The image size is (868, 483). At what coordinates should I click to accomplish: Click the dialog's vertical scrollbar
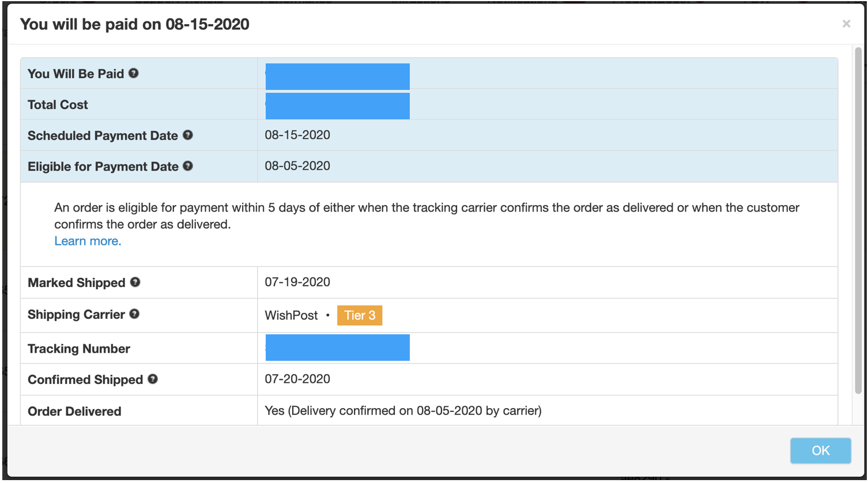(858, 221)
